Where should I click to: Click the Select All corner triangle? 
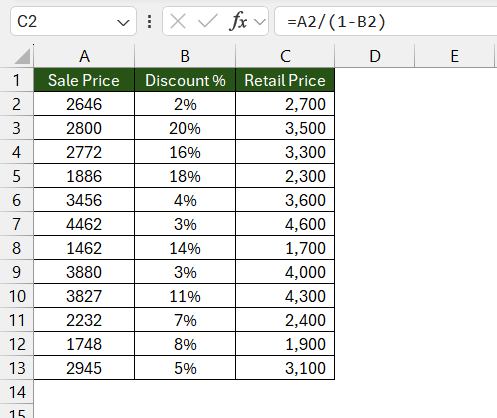[x=22, y=56]
